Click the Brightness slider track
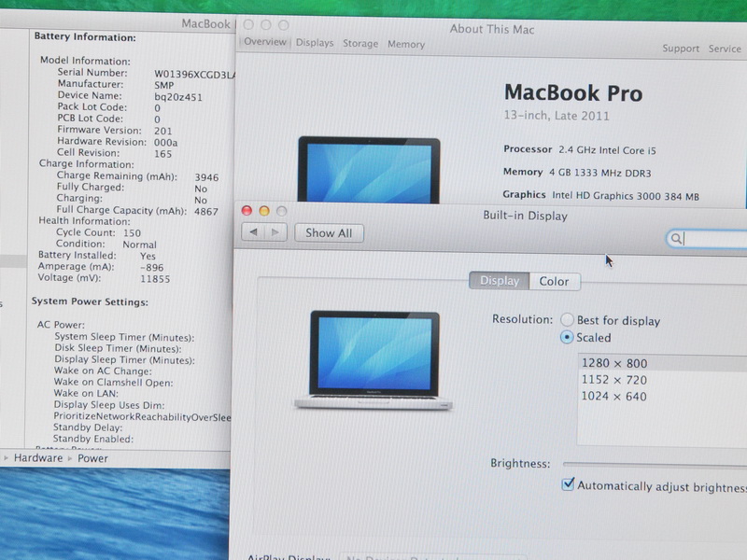 [655, 464]
